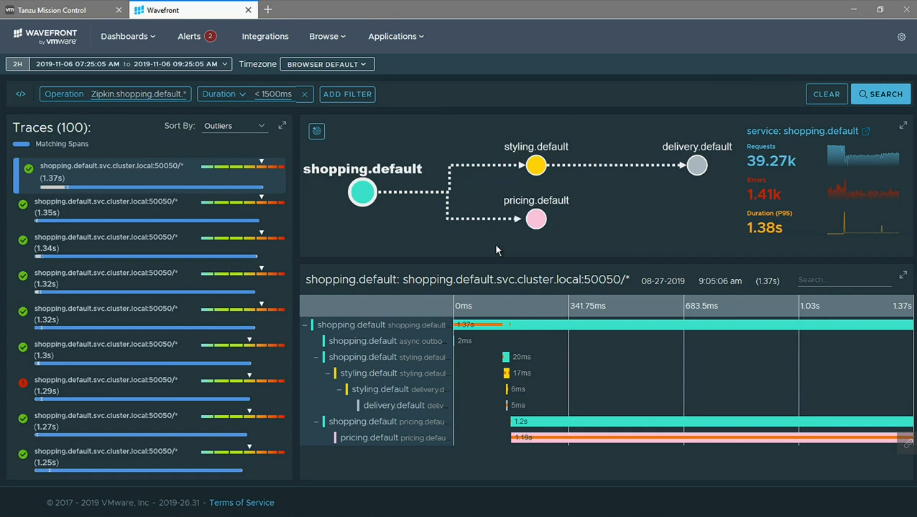This screenshot has height=517, width=917.
Task: Select the 1.34s trace entry
Action: coord(151,244)
